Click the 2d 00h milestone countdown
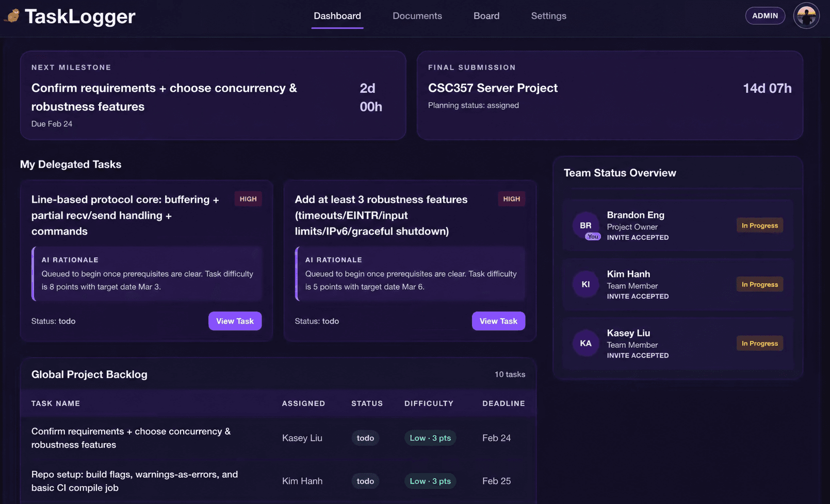The width and height of the screenshot is (830, 504). 371,97
